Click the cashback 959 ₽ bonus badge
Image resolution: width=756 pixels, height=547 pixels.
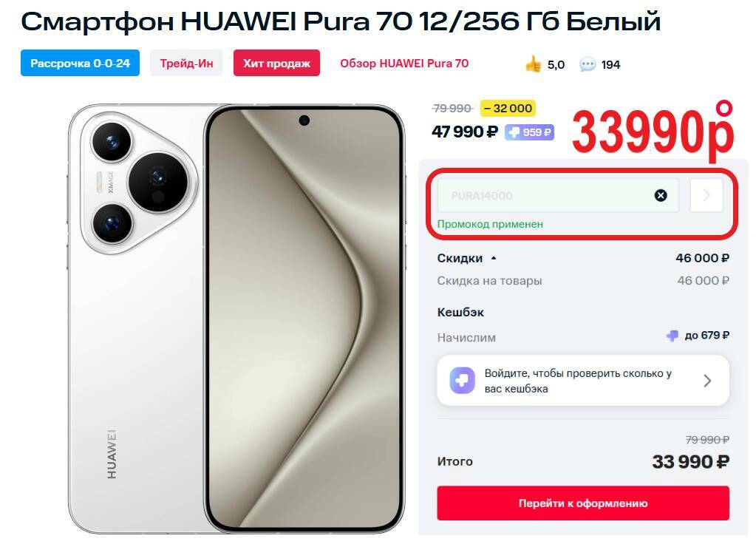[529, 132]
